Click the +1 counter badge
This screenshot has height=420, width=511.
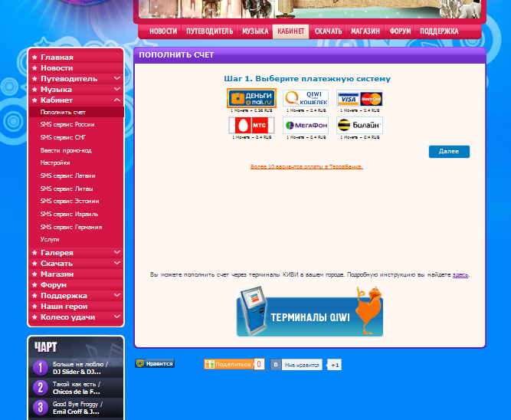click(x=334, y=366)
